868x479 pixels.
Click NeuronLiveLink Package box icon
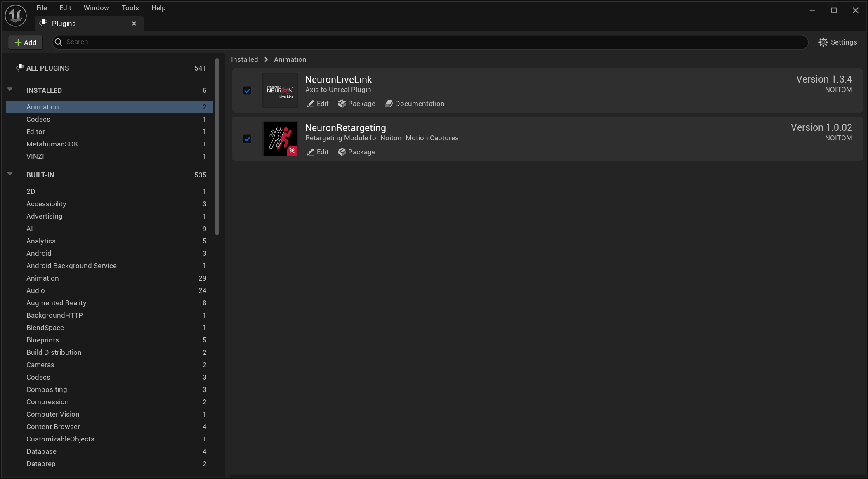[x=342, y=104]
